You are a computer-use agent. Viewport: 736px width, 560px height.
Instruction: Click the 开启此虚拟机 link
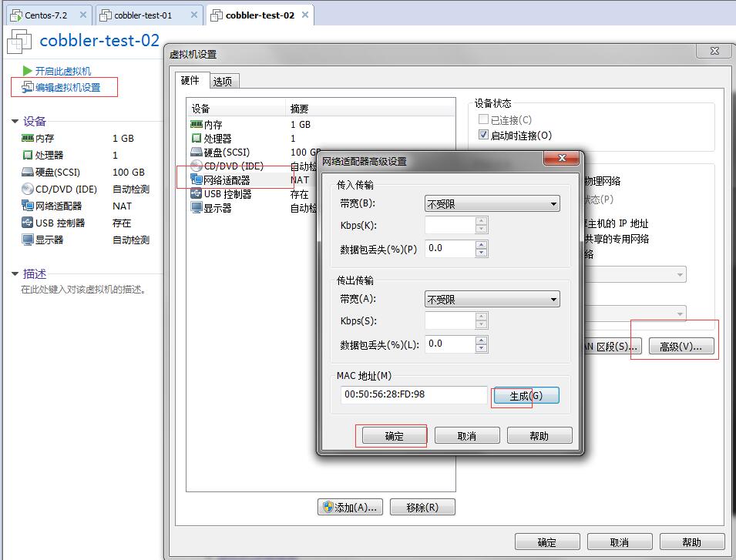pyautogui.click(x=63, y=71)
